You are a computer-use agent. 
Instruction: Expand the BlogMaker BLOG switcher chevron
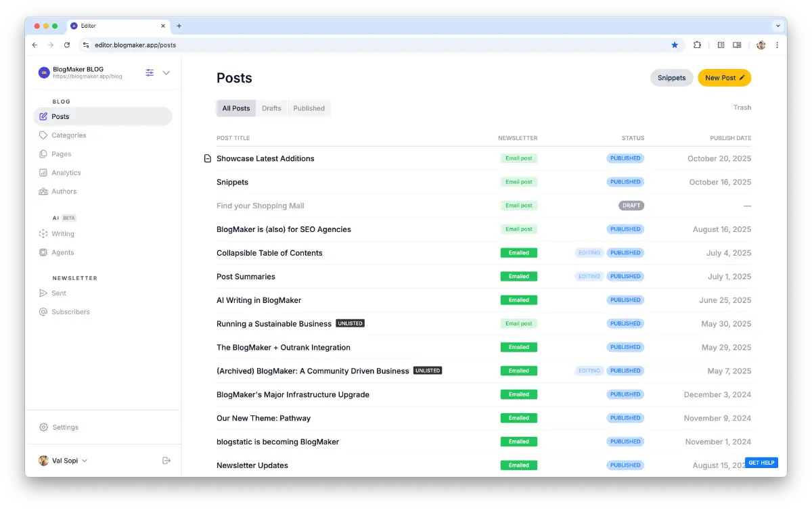point(166,73)
